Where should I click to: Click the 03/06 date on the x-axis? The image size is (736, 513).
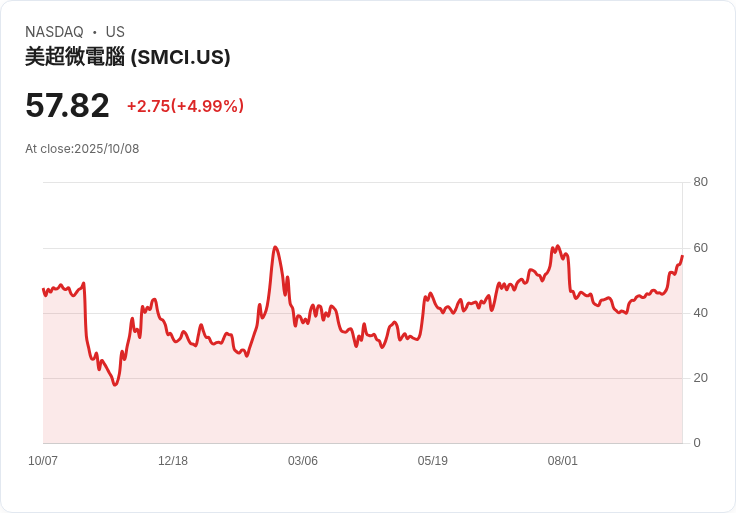pyautogui.click(x=303, y=461)
